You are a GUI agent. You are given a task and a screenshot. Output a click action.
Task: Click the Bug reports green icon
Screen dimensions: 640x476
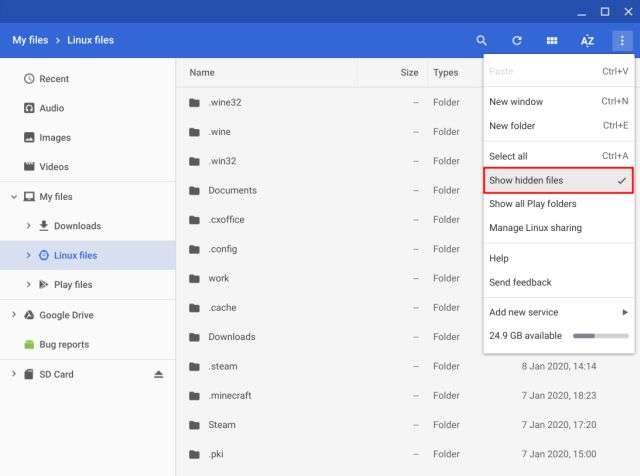point(29,345)
